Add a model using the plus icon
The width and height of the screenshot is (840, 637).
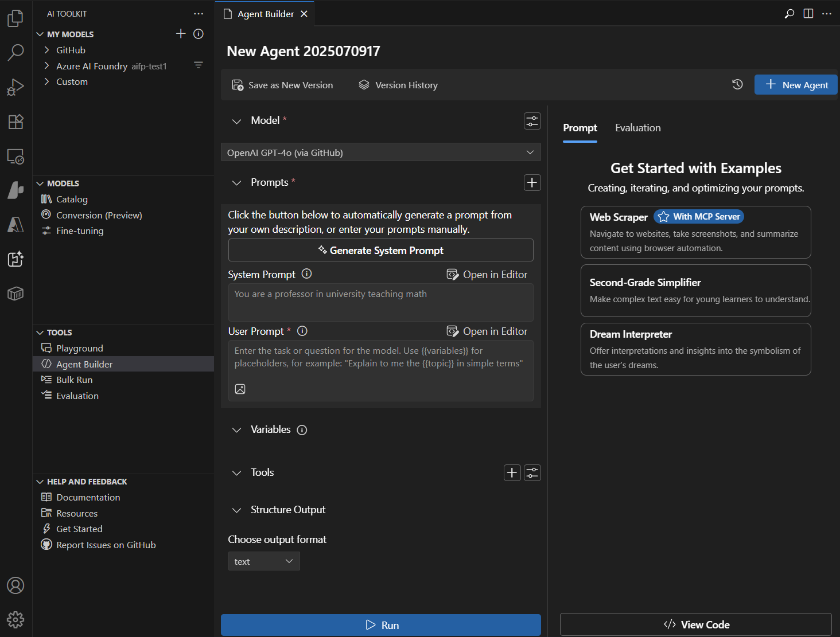[181, 34]
